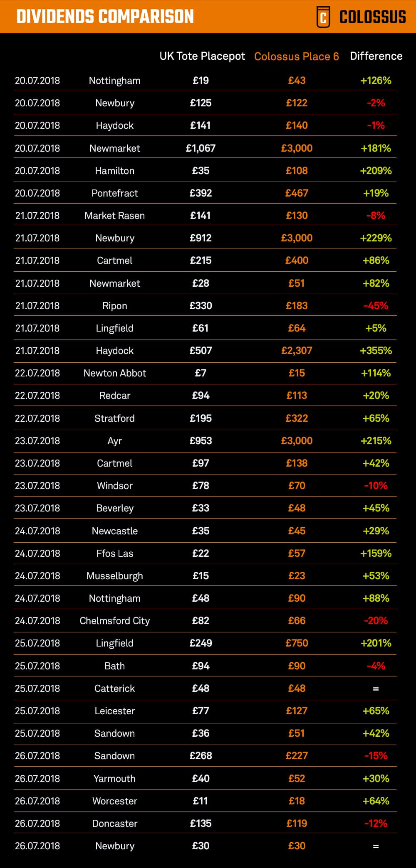Select the Newton Abbot racecourse name

114,373
